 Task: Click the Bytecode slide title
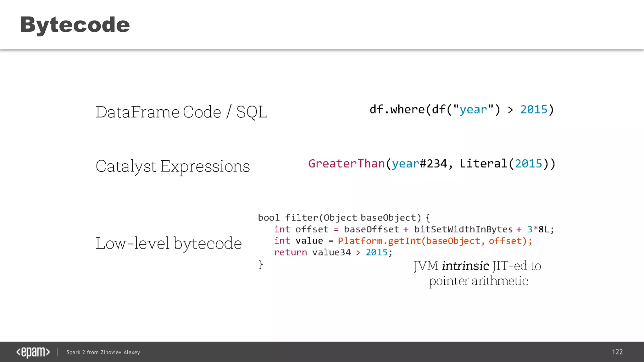tap(75, 25)
